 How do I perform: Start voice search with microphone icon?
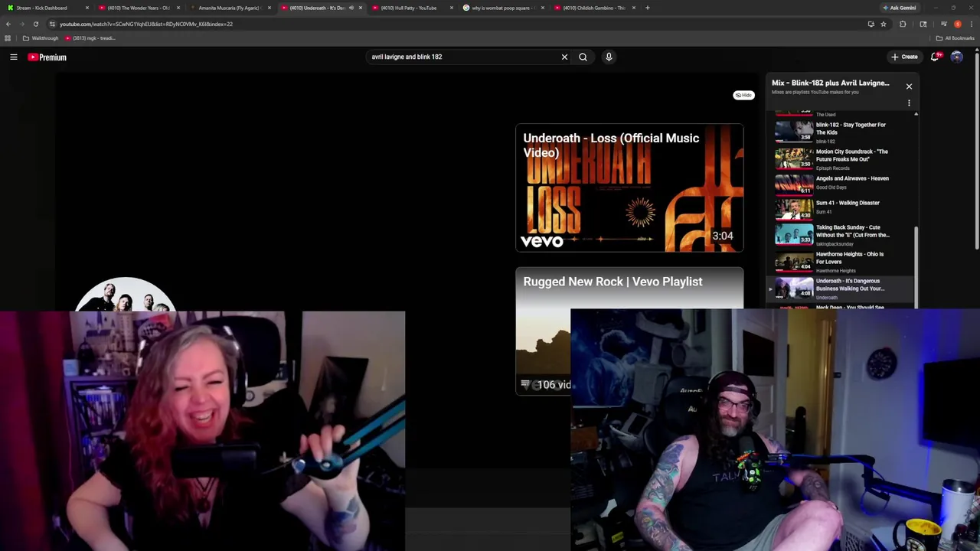609,57
